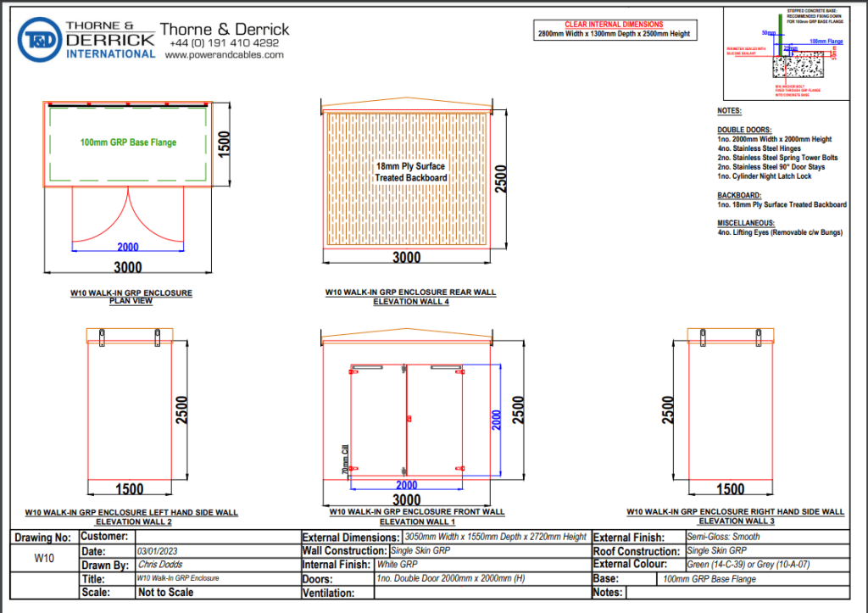Click the 1500 depth dimension on plan view
Viewport: 868px width, 613px height.
coord(223,144)
